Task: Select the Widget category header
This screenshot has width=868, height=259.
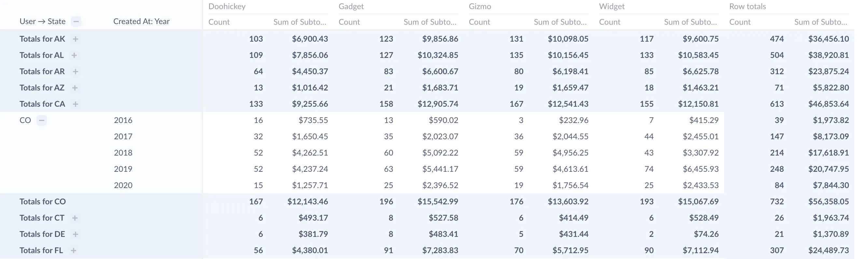Action: click(x=611, y=7)
